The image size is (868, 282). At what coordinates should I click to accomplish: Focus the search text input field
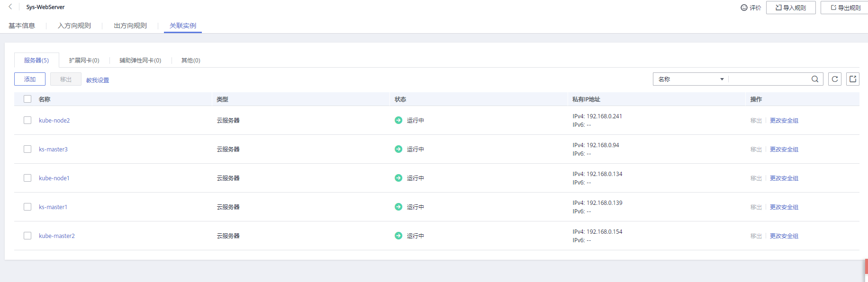[769, 79]
